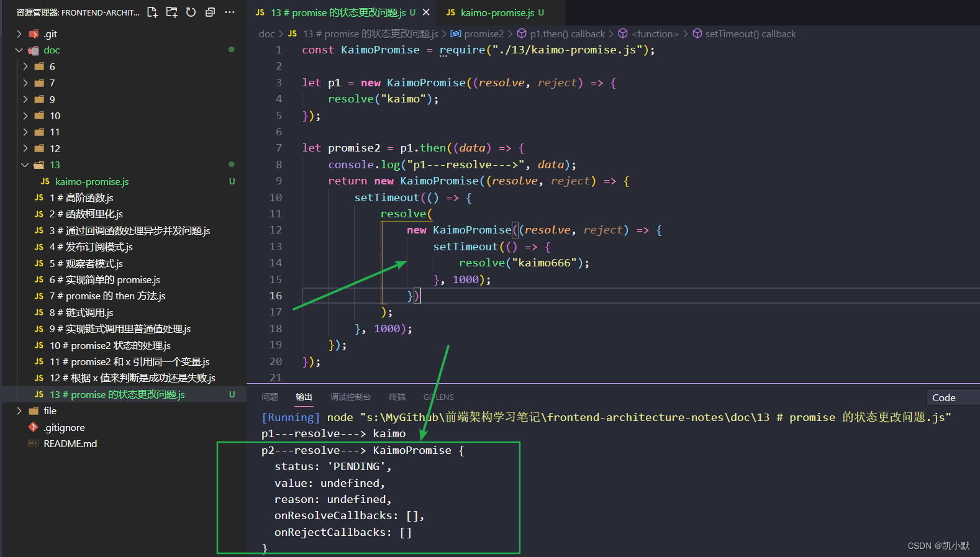Viewport: 980px width, 557px height.
Task: Click the markdown icon next to README.md
Action: point(33,443)
